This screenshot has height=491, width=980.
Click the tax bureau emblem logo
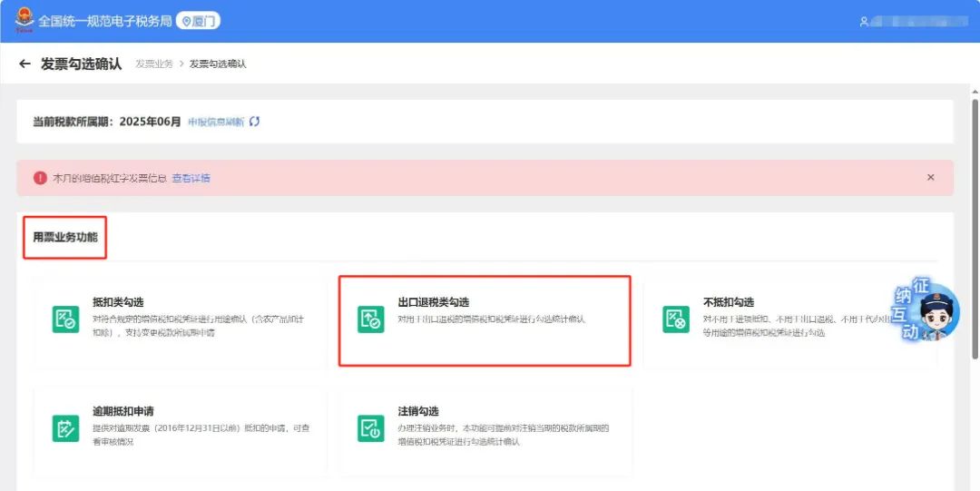click(x=25, y=21)
